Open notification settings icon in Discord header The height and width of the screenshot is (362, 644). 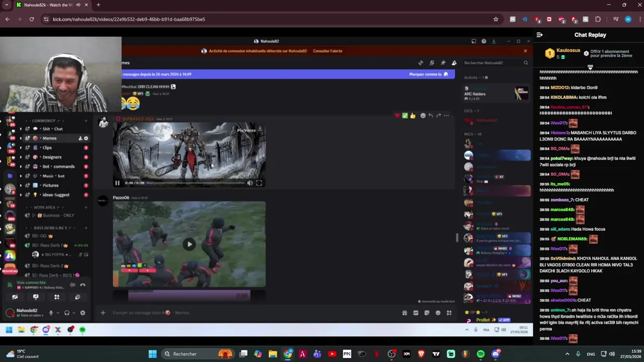432,63
